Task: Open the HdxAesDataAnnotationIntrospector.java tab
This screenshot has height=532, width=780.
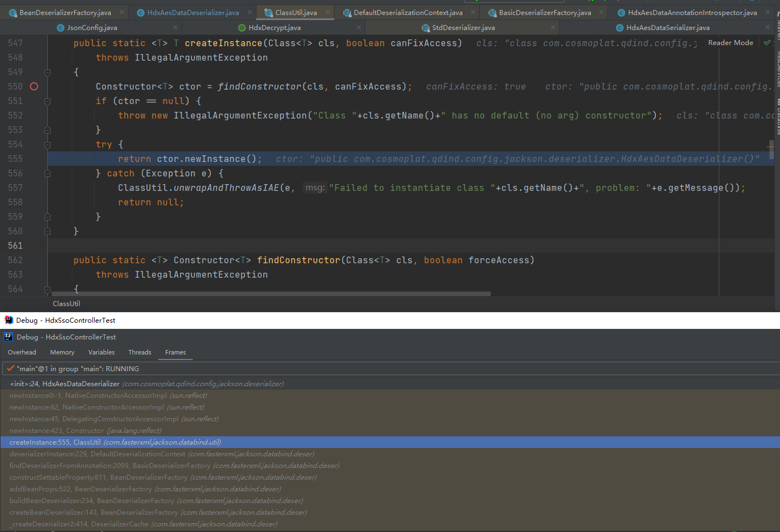Action: 692,12
